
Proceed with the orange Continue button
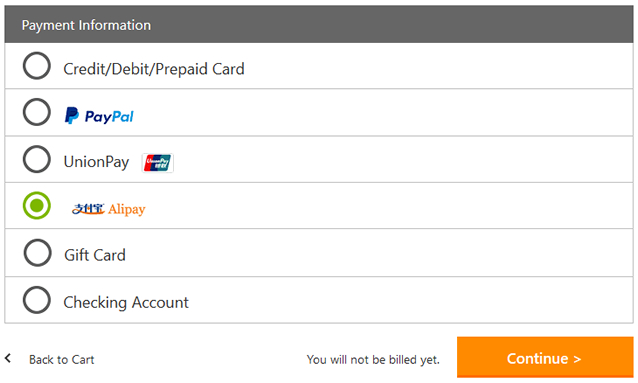coord(545,357)
